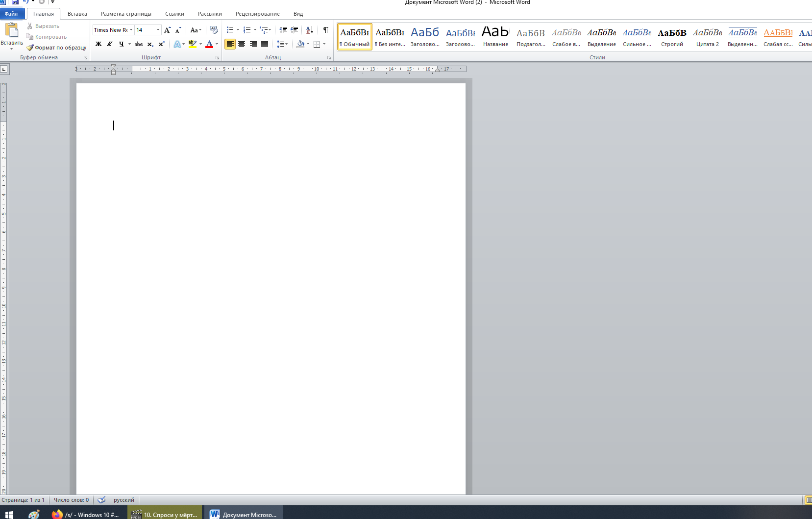Image resolution: width=812 pixels, height=519 pixels.
Task: Open Шрифт dialog launcher
Action: pyautogui.click(x=217, y=57)
